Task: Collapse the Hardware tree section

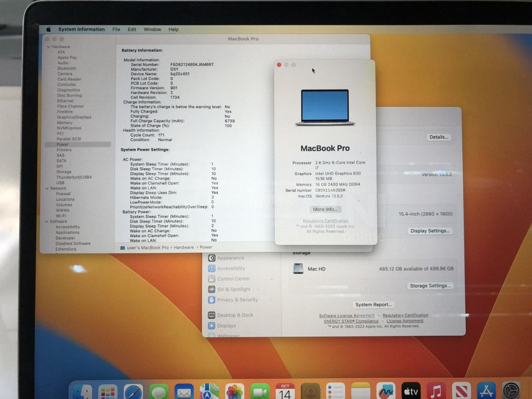Action: tap(47, 47)
